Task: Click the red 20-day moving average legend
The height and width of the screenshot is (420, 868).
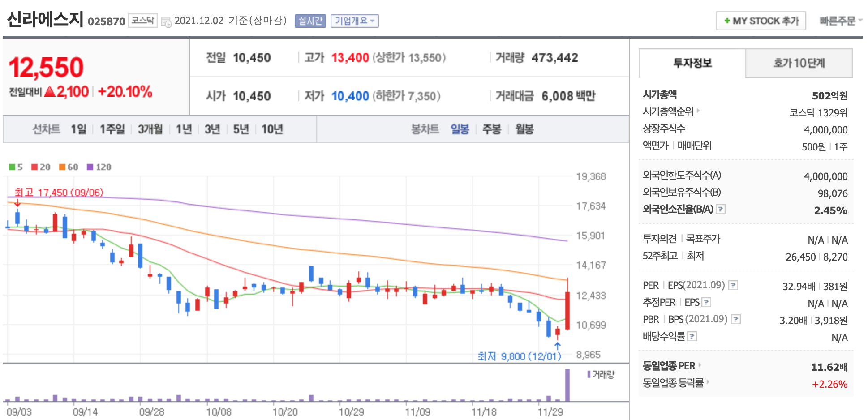Action: [41, 167]
